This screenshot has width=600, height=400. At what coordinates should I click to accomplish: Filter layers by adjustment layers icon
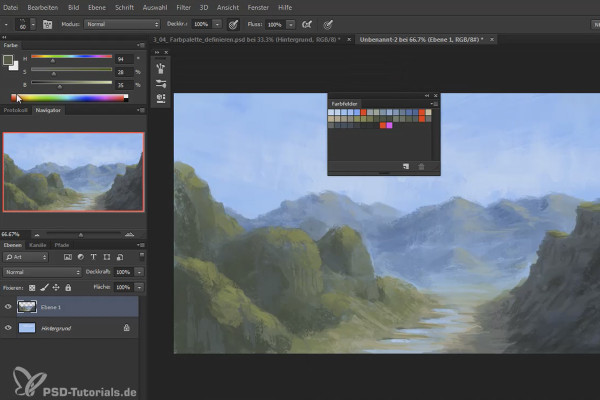click(x=80, y=257)
